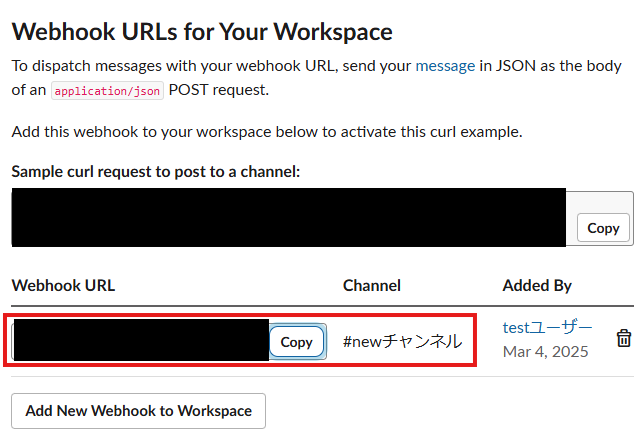This screenshot has width=644, height=441.
Task: Delete the #newチャンネル webhook using trash icon
Action: (x=623, y=338)
